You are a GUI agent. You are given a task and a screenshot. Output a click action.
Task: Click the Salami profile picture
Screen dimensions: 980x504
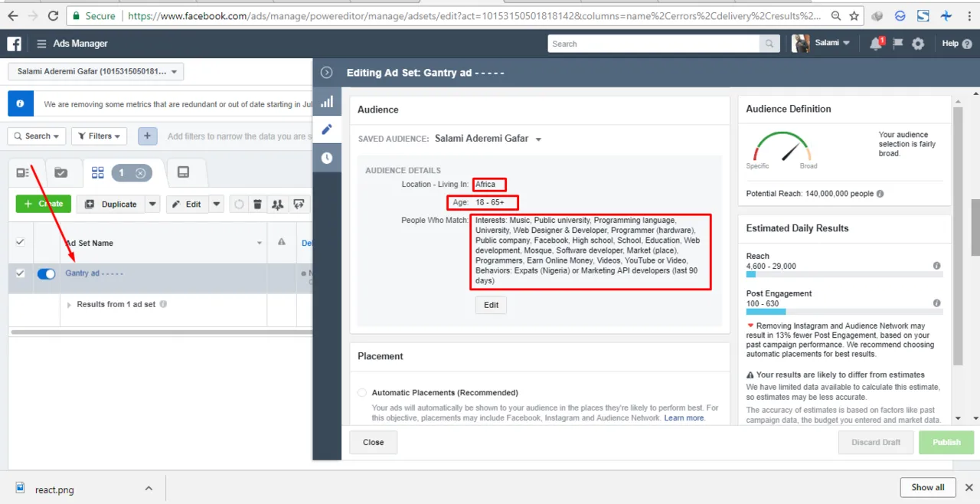[801, 44]
